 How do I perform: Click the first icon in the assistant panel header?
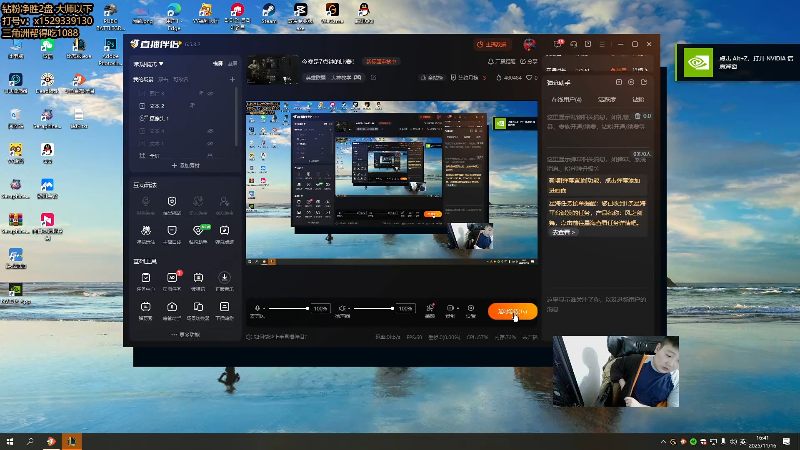[x=619, y=82]
